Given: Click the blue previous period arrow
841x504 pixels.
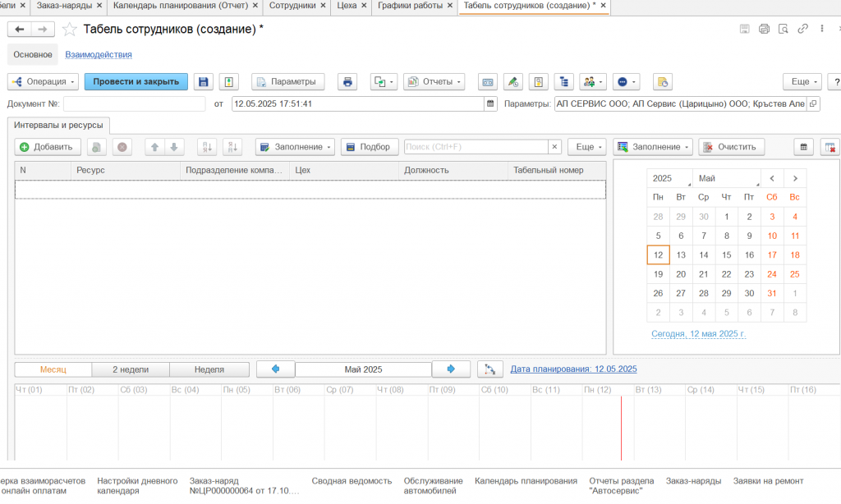Looking at the screenshot, I should [276, 369].
